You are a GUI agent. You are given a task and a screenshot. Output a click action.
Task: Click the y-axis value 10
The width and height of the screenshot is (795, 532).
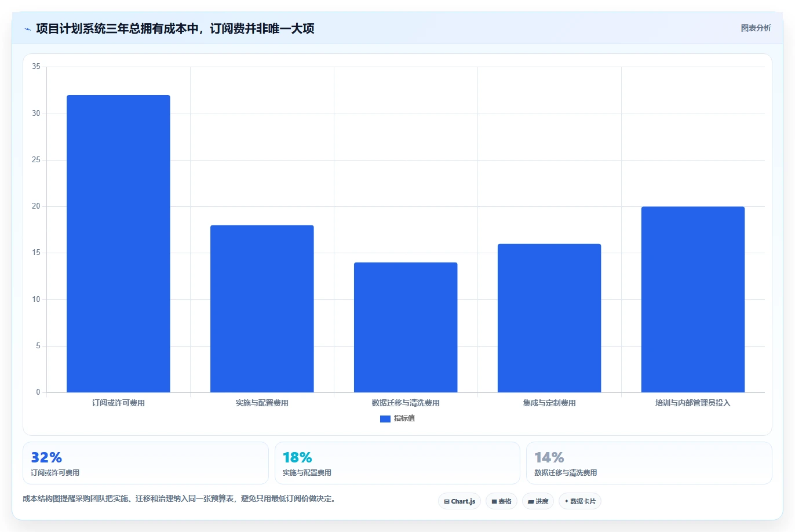pos(36,300)
